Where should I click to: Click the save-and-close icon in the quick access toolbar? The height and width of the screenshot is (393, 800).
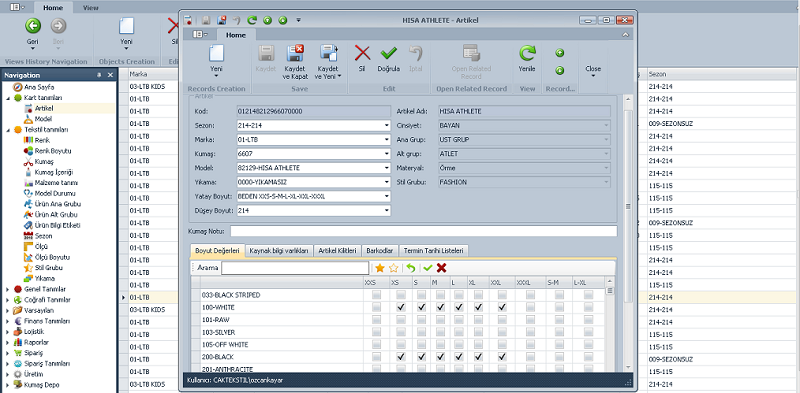221,20
